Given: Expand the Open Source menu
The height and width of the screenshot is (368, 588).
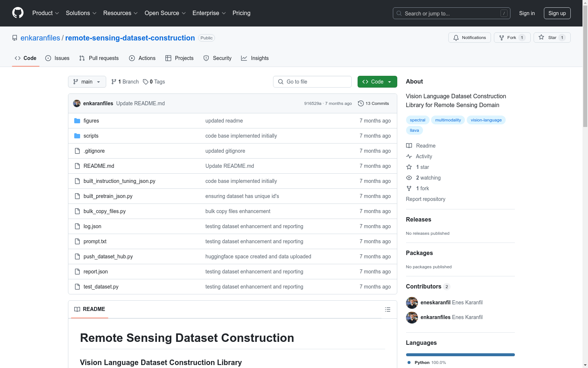Looking at the screenshot, I should click(165, 13).
